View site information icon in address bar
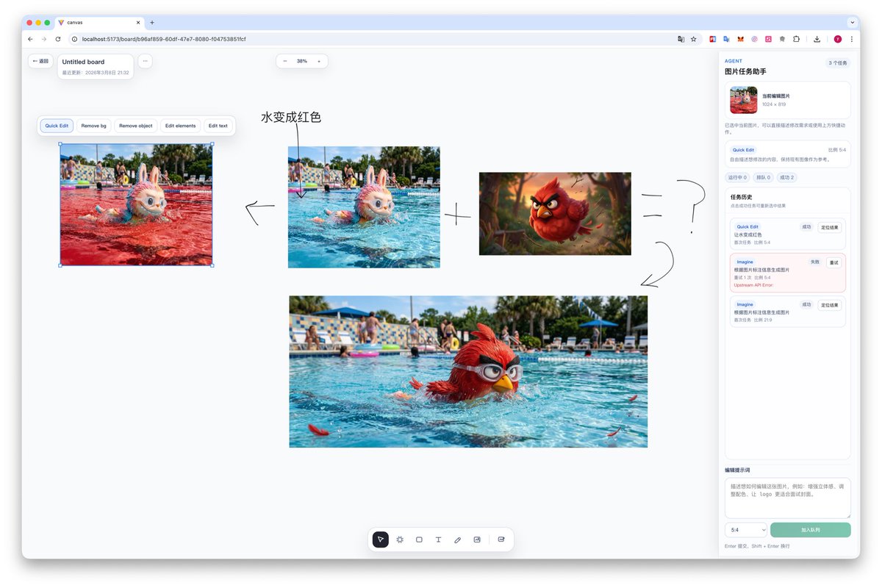 [75, 39]
